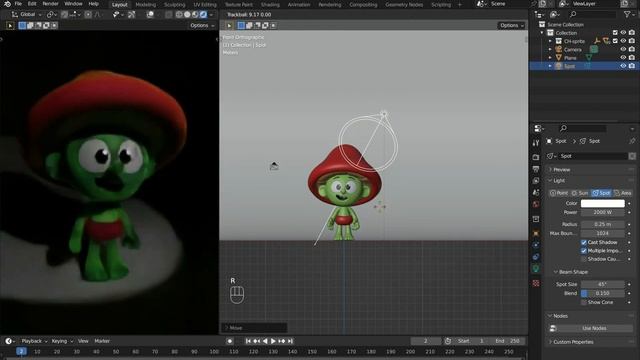Select the tweak tool in left viewport

point(10,26)
